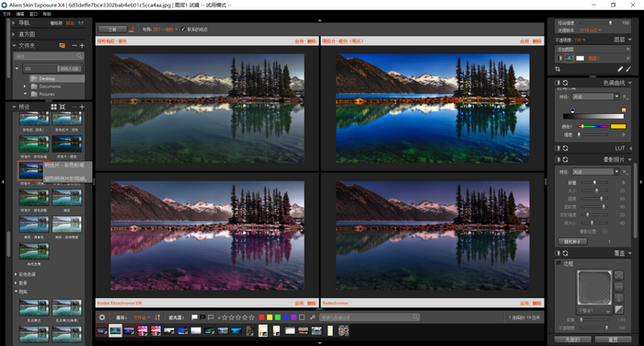The width and height of the screenshot is (644, 346).
Task: Toggle the empty square color label filter
Action: pyautogui.click(x=302, y=317)
